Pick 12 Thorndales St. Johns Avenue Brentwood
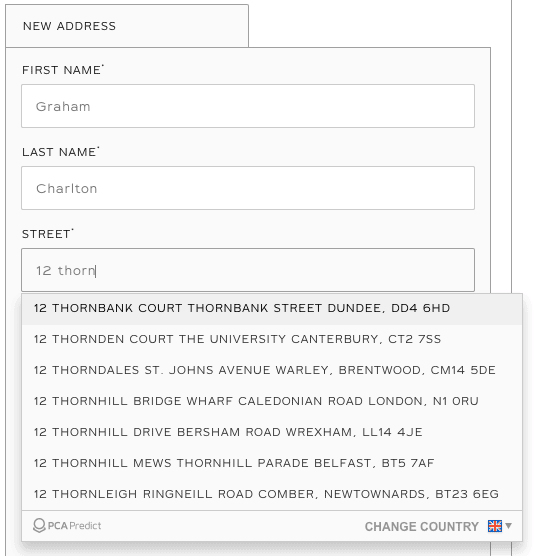 tap(272, 370)
